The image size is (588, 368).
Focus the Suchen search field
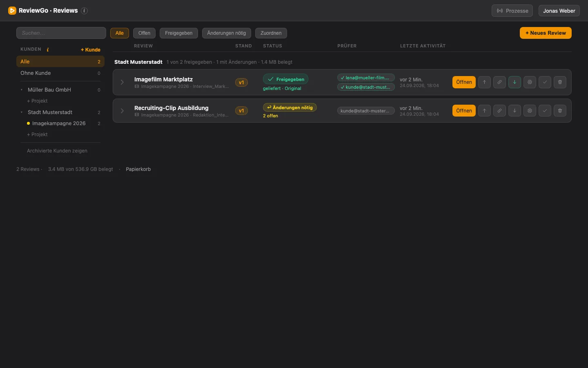pyautogui.click(x=61, y=33)
